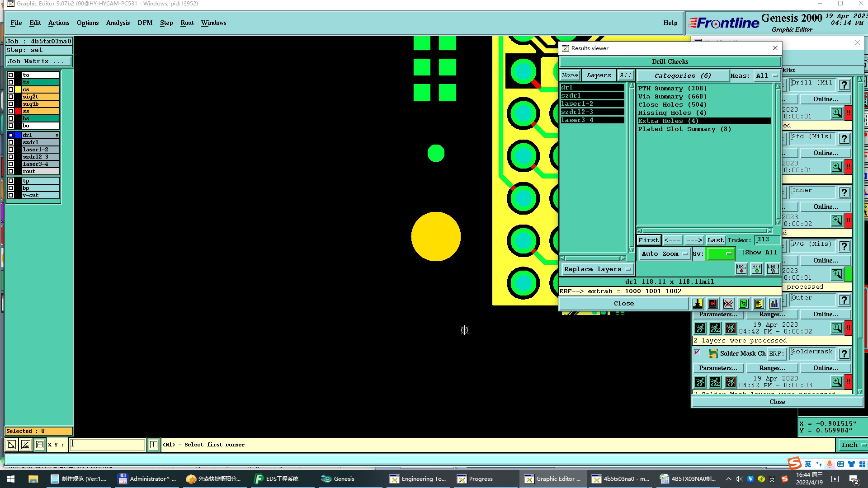The image size is (868, 488).
Task: Click help question mark beside Drill (Mil field
Action: pos(844,85)
